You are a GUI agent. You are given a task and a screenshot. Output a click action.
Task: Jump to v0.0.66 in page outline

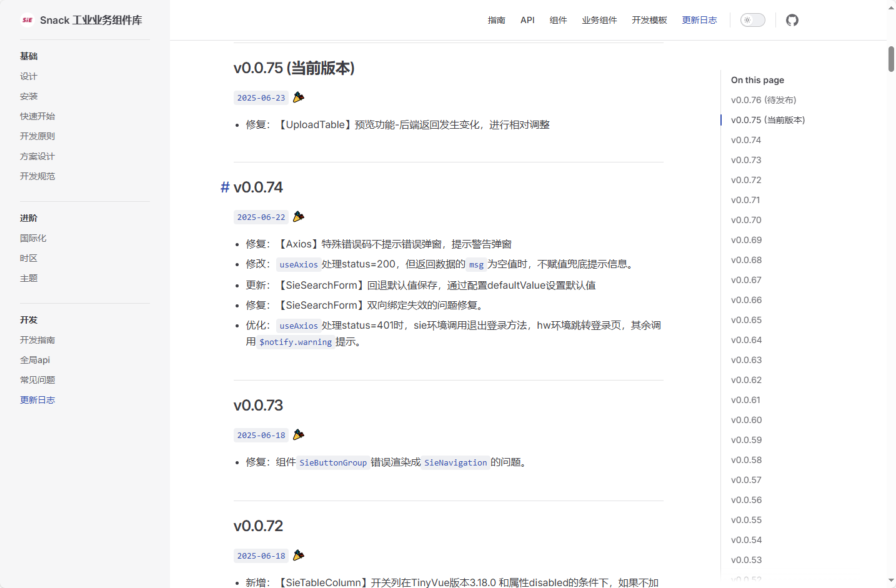pos(746,300)
